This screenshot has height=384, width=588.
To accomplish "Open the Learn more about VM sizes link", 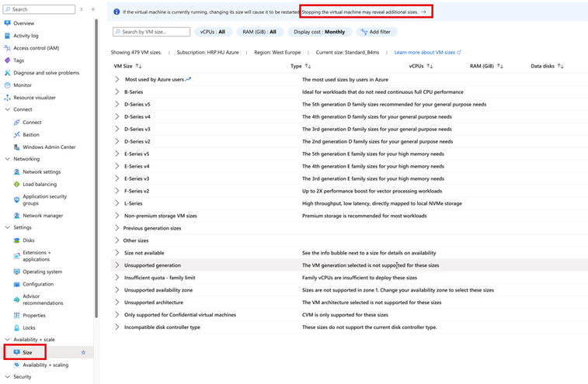I will [x=427, y=52].
